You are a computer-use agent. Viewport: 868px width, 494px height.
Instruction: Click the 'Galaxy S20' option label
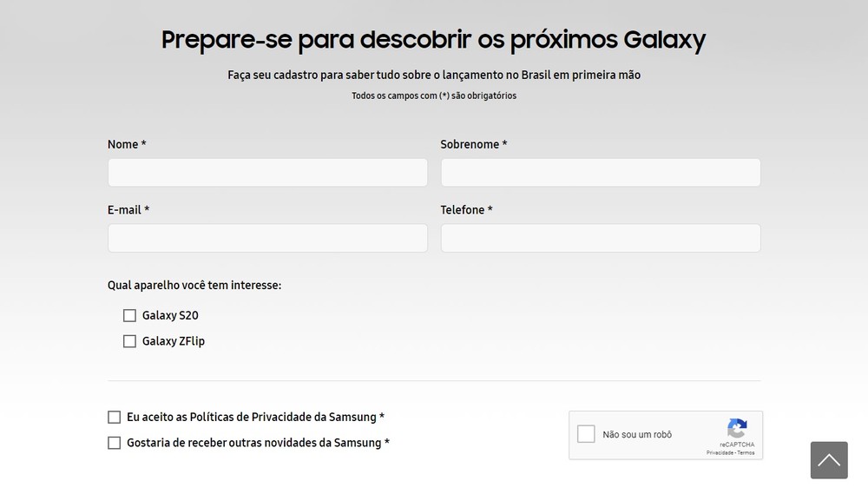[170, 316]
